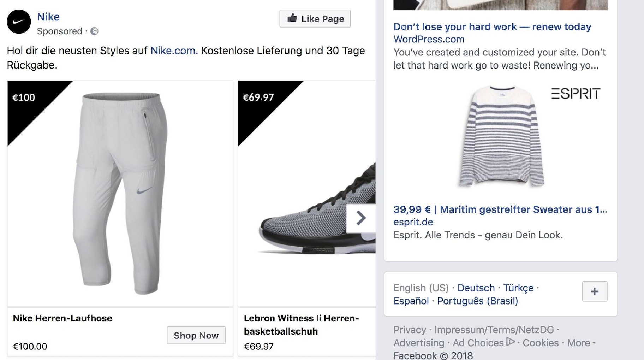Click the Esprit striped sweater image
The height and width of the screenshot is (360, 644).
coord(501,136)
